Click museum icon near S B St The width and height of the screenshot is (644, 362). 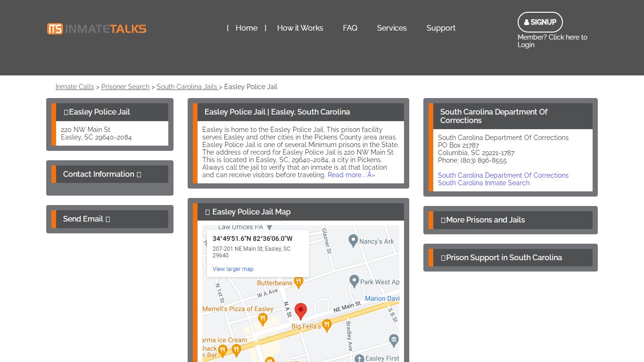click(394, 340)
